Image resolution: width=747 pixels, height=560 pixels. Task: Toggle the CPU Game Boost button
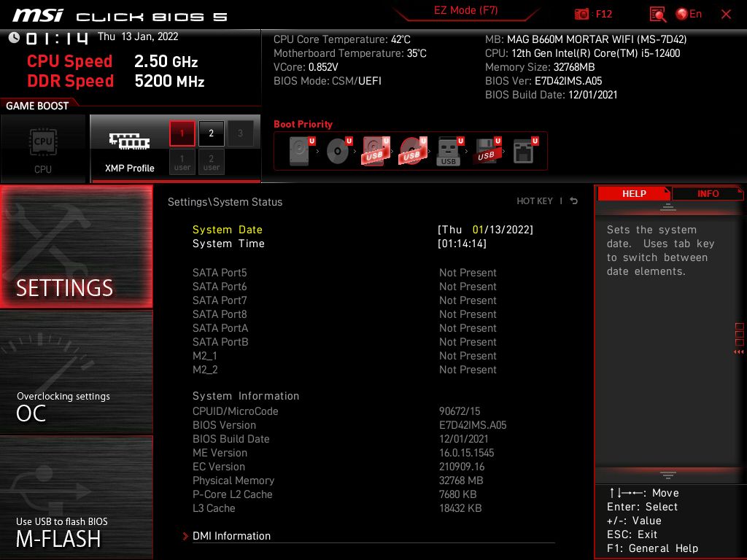click(43, 149)
